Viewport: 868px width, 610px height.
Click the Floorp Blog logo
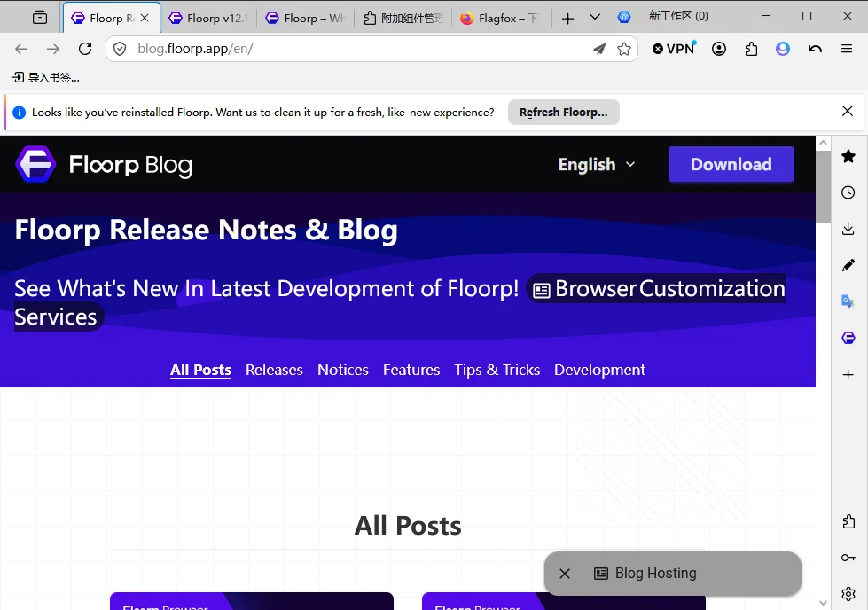coord(104,164)
